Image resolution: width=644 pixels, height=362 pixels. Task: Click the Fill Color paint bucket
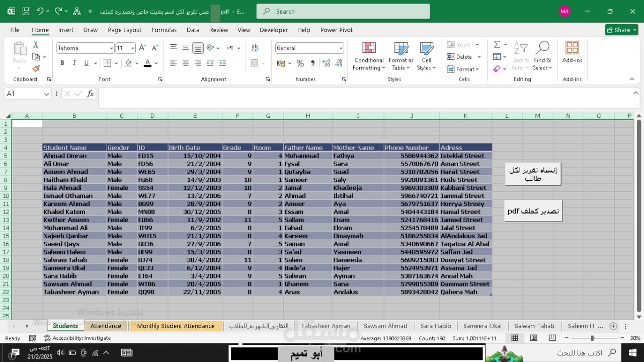tap(128, 63)
